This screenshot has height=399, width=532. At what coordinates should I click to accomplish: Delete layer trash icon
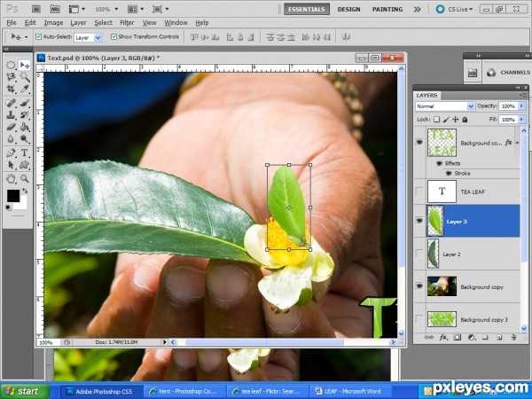[x=513, y=337]
